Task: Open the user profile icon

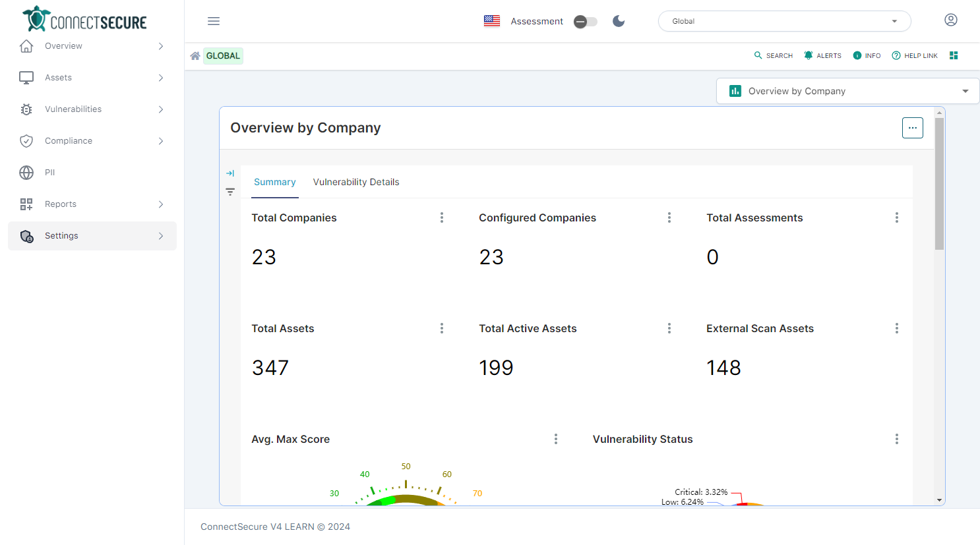Action: coord(950,20)
